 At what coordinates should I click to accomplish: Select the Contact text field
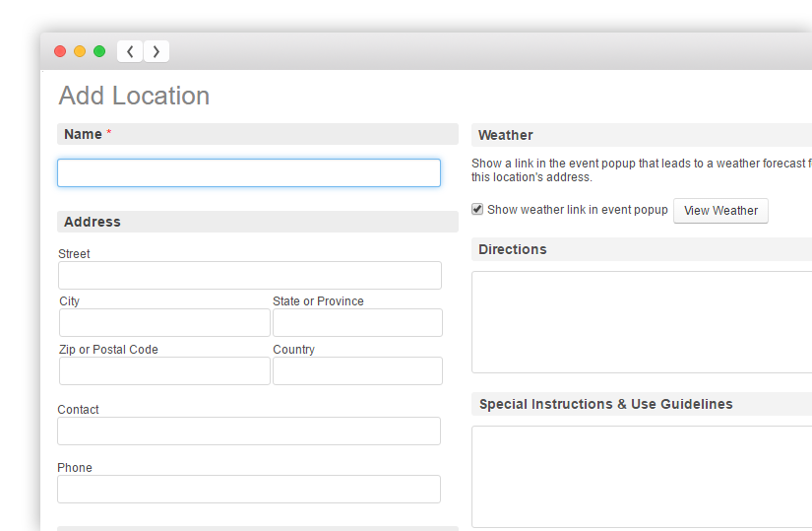pos(248,431)
